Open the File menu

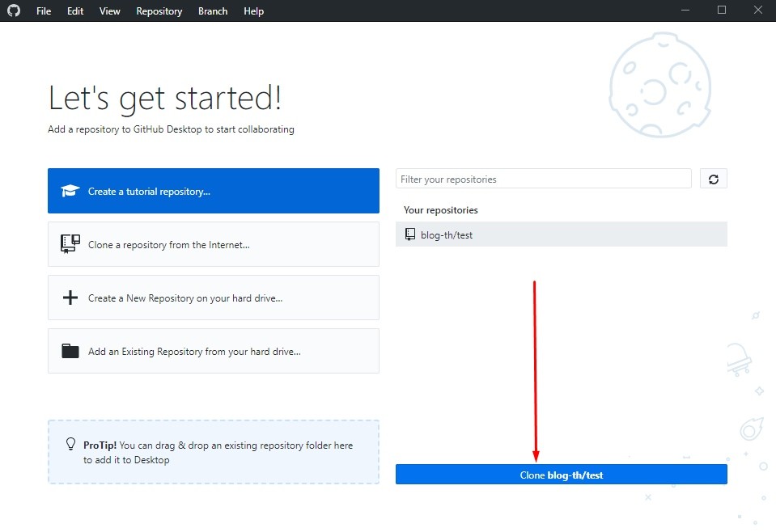(44, 11)
